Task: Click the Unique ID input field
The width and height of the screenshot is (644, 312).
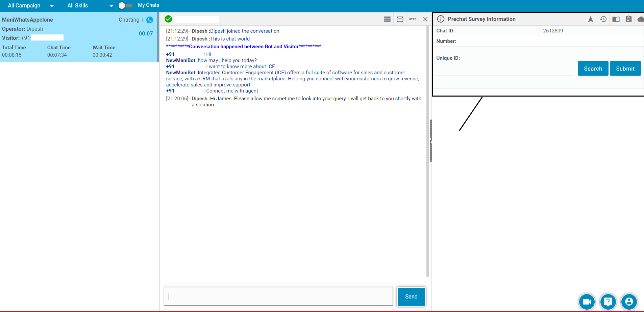Action: 505,70
